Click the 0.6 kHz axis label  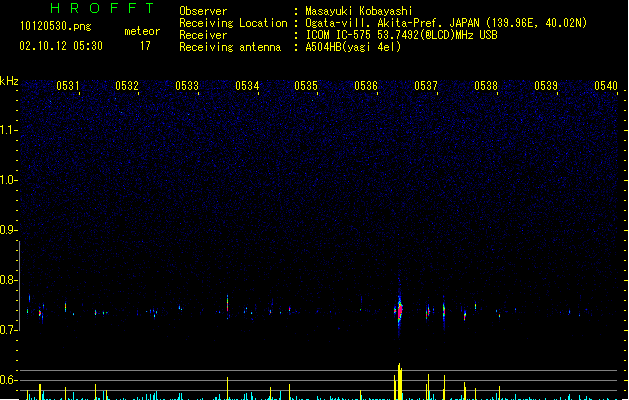click(x=8, y=380)
